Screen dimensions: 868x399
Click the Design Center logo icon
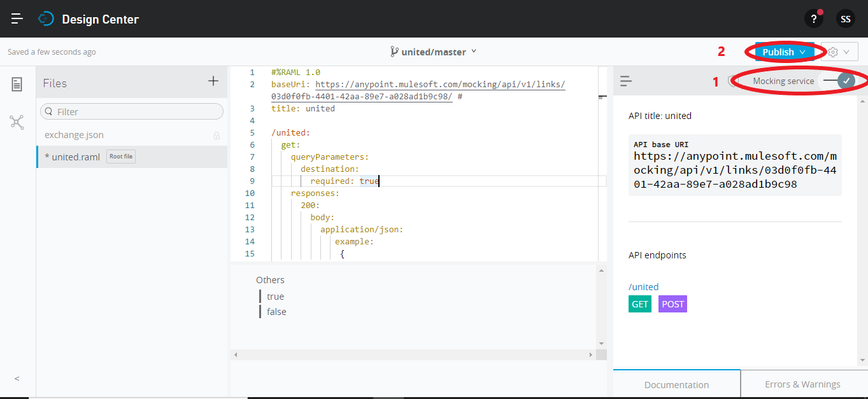tap(46, 19)
